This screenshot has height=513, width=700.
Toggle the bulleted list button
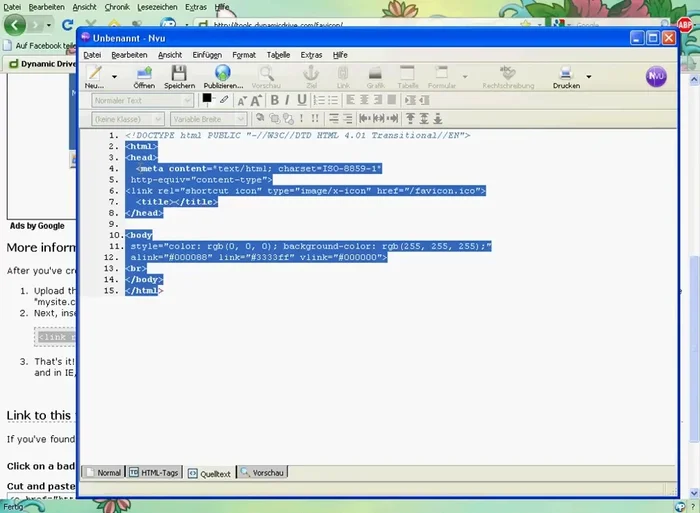333,100
